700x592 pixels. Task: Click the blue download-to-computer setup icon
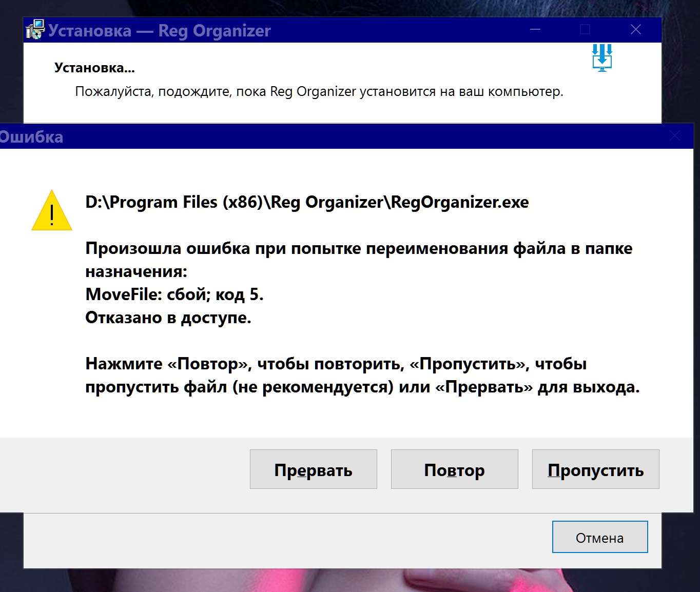[602, 57]
